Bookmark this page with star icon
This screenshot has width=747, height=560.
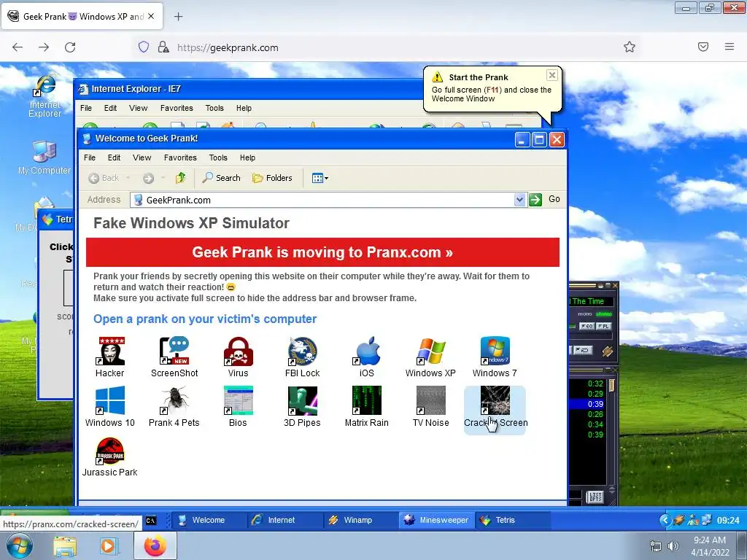630,47
